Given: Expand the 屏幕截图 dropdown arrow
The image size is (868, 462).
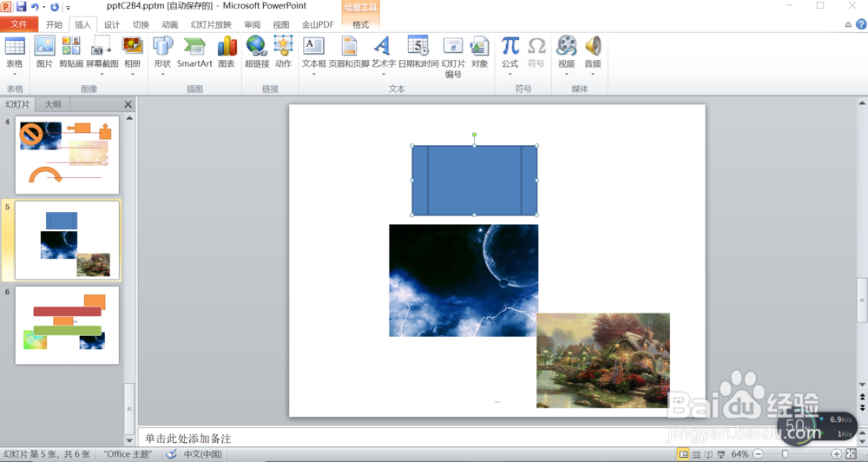Looking at the screenshot, I should pos(102,74).
